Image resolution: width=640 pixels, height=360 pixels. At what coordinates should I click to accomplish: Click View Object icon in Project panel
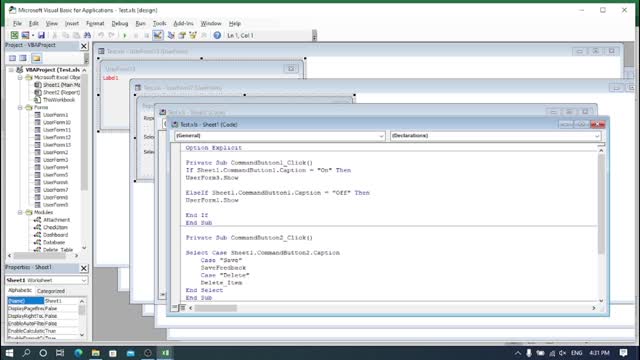coord(23,58)
